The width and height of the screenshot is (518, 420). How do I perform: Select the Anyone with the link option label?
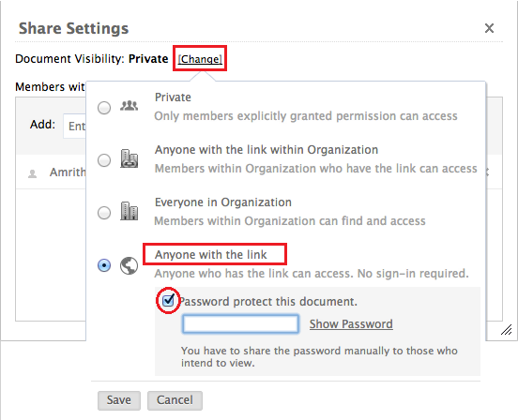[x=211, y=255]
